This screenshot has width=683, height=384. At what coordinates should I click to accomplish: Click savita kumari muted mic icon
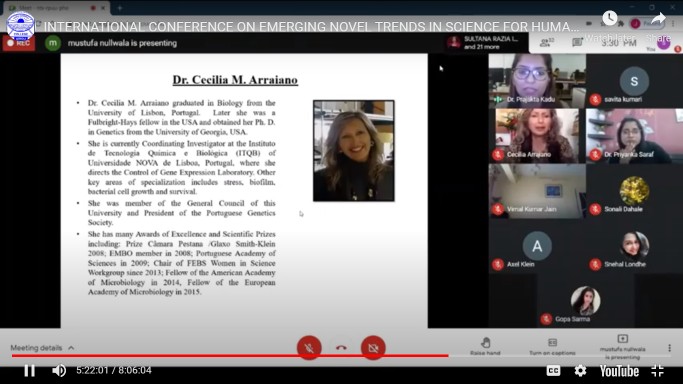pyautogui.click(x=595, y=100)
